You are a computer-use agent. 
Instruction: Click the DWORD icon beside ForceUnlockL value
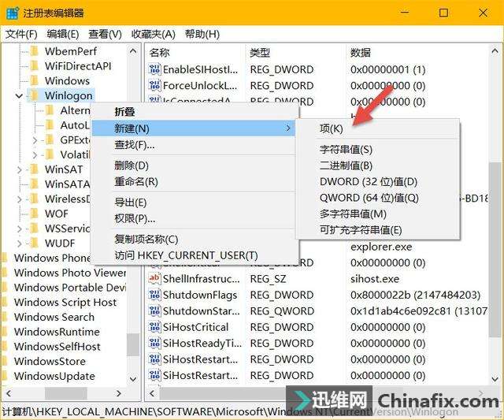pyautogui.click(x=154, y=85)
